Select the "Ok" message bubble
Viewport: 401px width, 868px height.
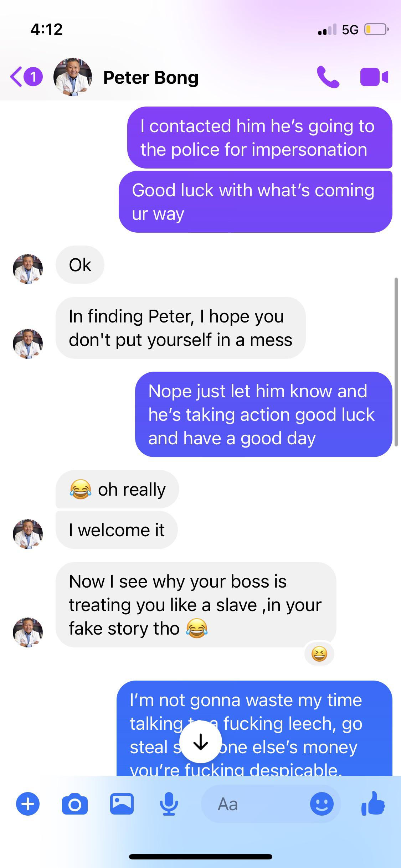(80, 265)
